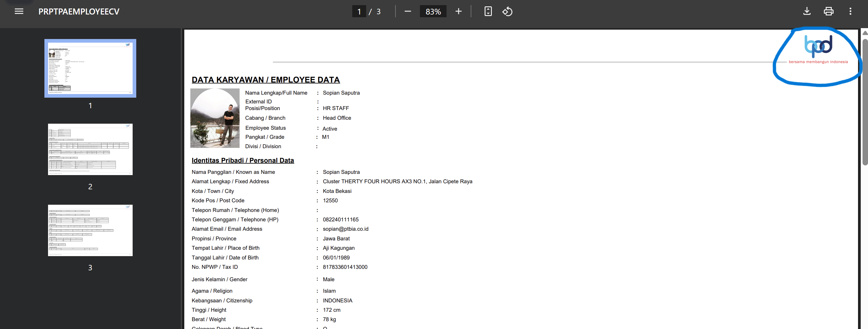Click the Active employee status value
The image size is (868, 329).
(x=330, y=129)
